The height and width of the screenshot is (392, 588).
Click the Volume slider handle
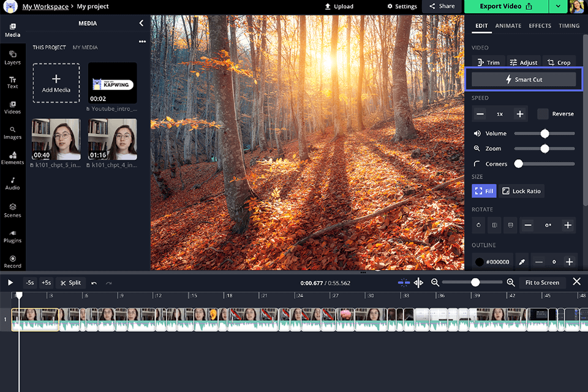click(545, 134)
